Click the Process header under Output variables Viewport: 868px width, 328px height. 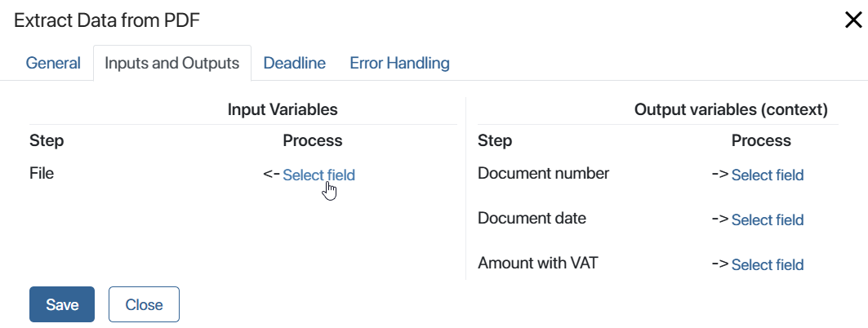coord(761,141)
